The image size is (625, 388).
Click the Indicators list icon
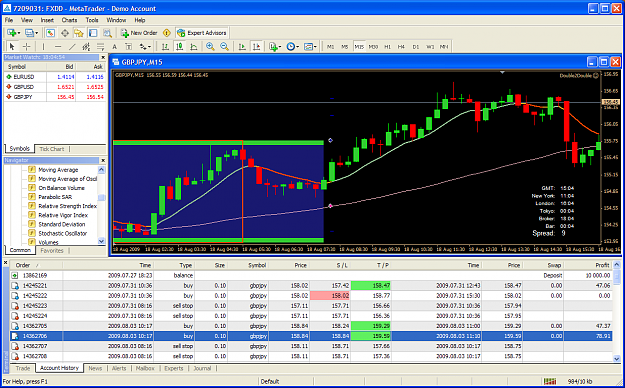pos(273,47)
